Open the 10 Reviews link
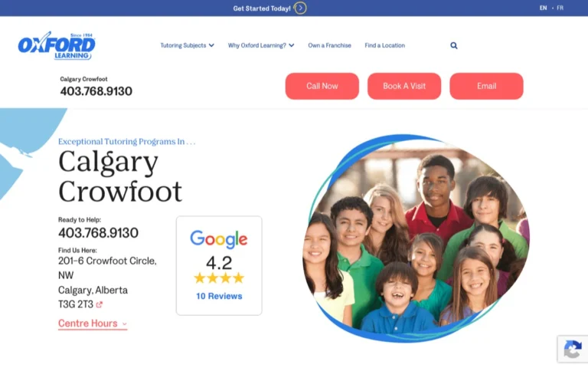Image resolution: width=588 pixels, height=368 pixels. [x=219, y=296]
